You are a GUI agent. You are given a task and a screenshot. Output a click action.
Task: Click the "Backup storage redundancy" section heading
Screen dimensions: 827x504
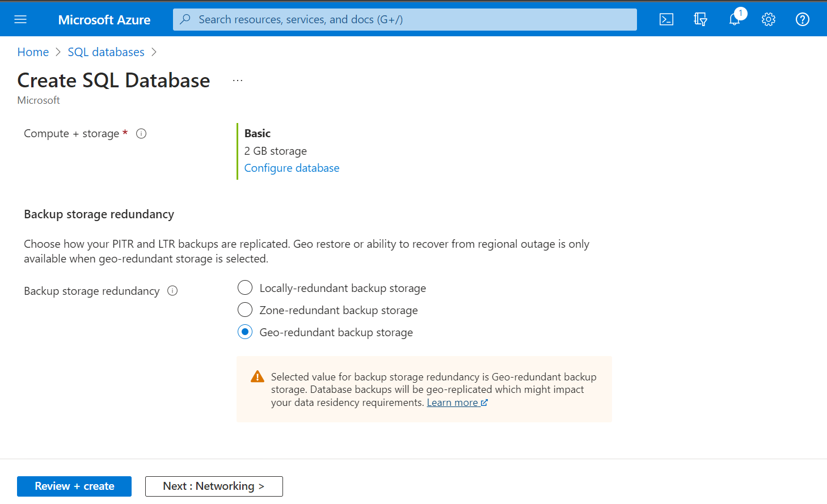(99, 214)
